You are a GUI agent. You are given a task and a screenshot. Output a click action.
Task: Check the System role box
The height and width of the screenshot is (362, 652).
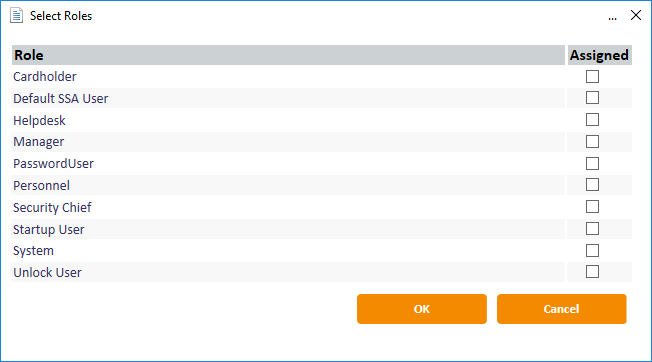592,251
